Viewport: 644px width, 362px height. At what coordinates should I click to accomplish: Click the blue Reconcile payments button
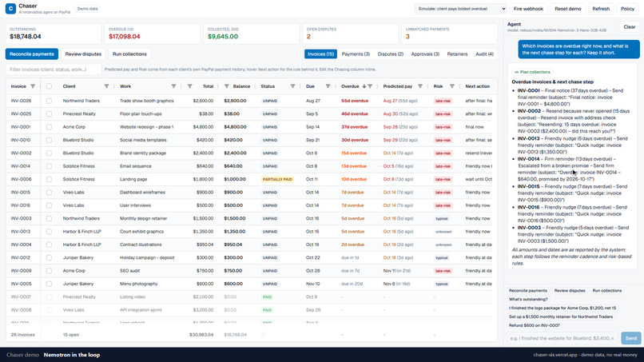tap(32, 54)
